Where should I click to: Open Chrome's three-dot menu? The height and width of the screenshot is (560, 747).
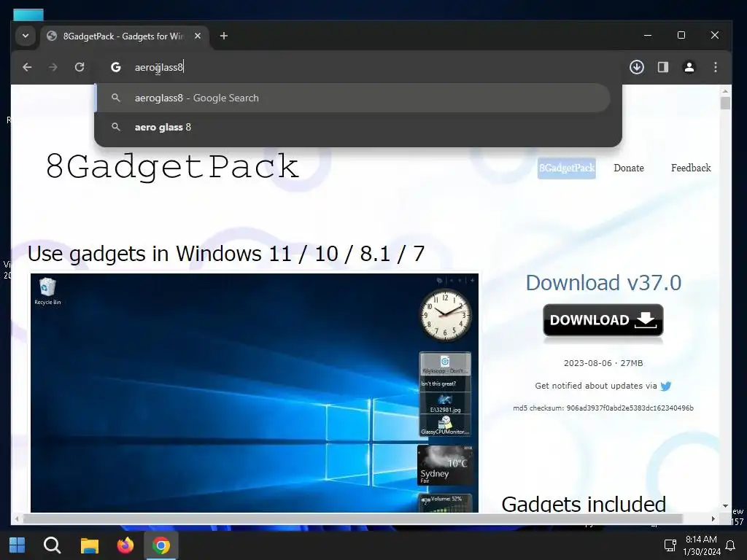(x=715, y=67)
